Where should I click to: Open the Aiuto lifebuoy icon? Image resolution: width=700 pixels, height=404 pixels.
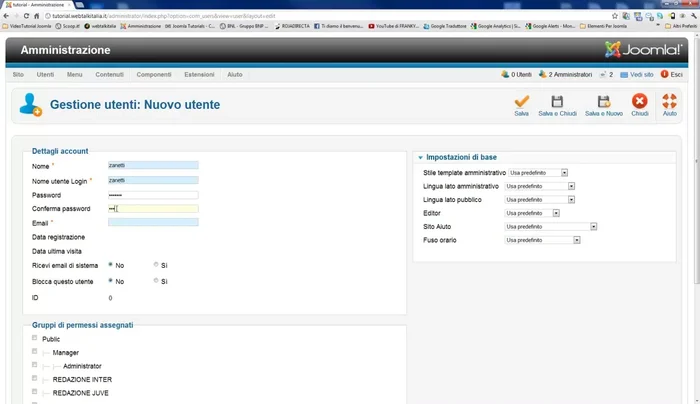(670, 102)
